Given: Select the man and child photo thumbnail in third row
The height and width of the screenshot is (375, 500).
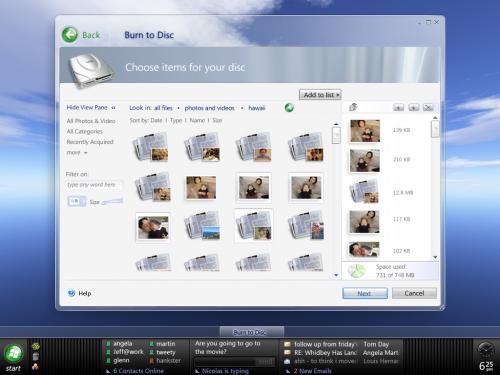Looking at the screenshot, I should click(153, 227).
